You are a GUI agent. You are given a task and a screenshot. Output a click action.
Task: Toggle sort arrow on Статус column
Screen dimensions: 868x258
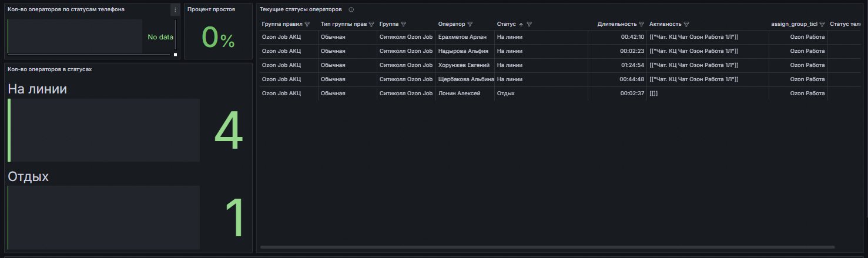(x=521, y=24)
